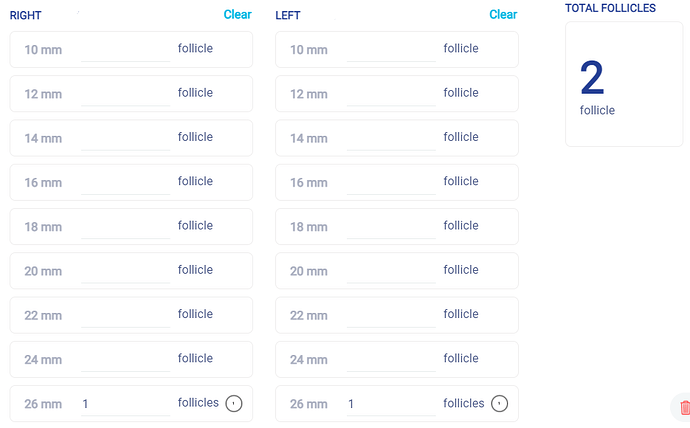Edit the right 26 mm follicle count
690x428 pixels.
point(125,404)
